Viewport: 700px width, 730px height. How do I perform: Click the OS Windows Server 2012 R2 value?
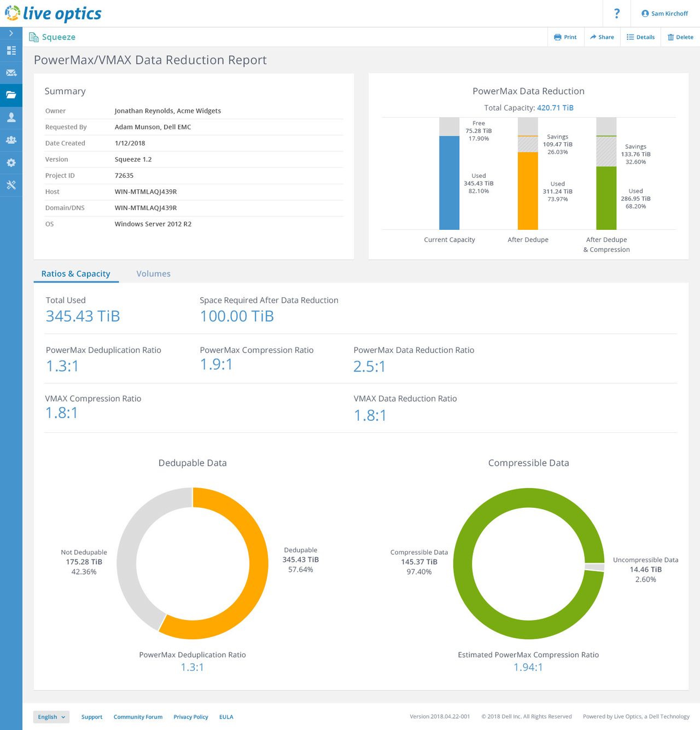pyautogui.click(x=153, y=224)
